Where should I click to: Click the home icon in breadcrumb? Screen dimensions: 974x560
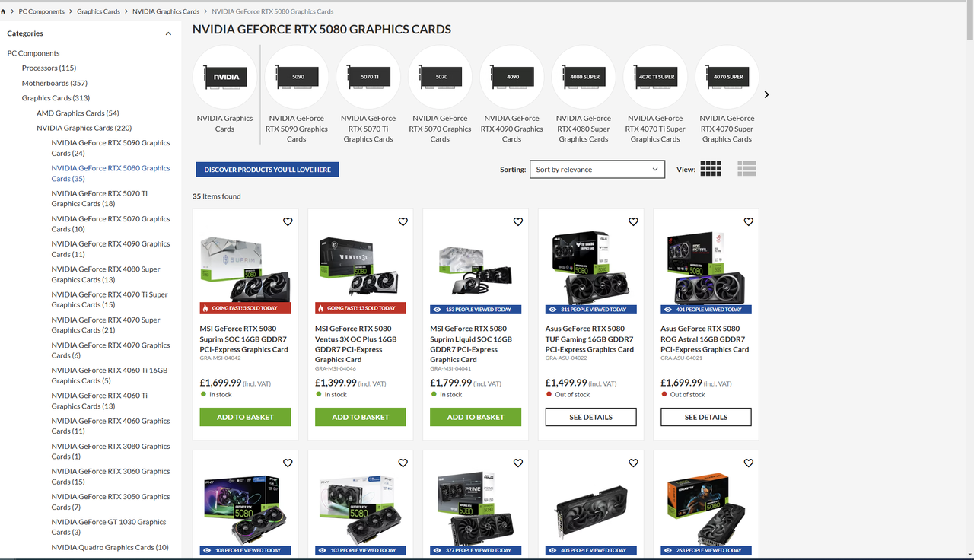(x=4, y=11)
